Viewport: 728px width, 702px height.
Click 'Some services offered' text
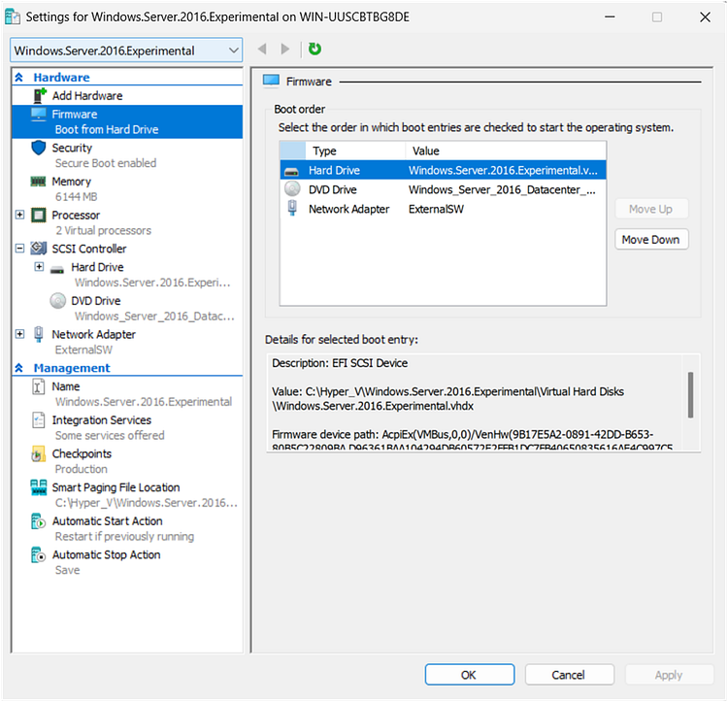click(x=110, y=436)
